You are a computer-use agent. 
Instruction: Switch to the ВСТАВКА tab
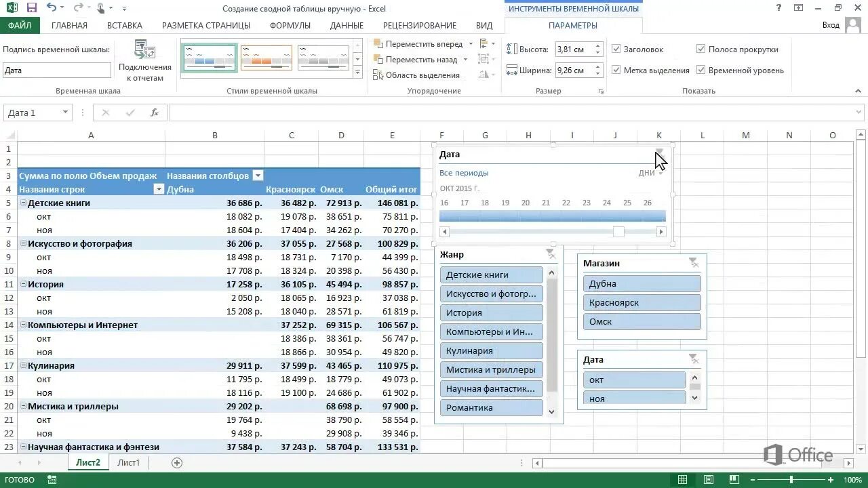tap(125, 25)
